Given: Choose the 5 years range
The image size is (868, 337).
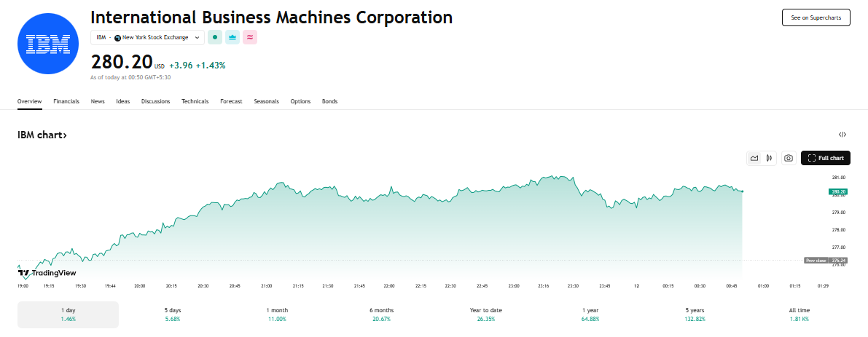Looking at the screenshot, I should click(694, 315).
